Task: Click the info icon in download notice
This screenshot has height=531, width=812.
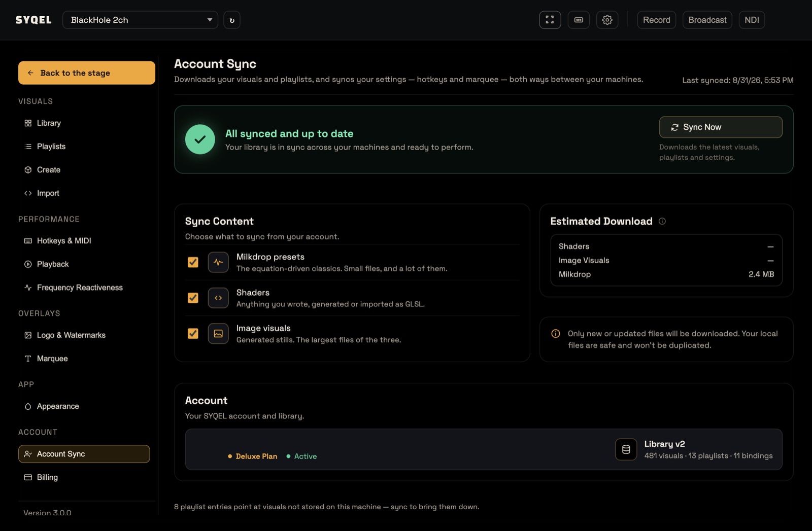Action: tap(556, 334)
